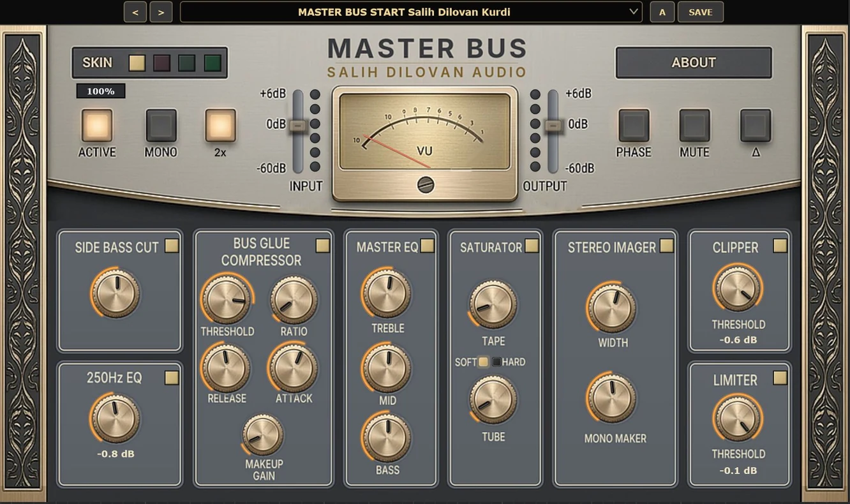The width and height of the screenshot is (850, 504).
Task: Click the TAPE saturation knob
Action: click(x=493, y=304)
